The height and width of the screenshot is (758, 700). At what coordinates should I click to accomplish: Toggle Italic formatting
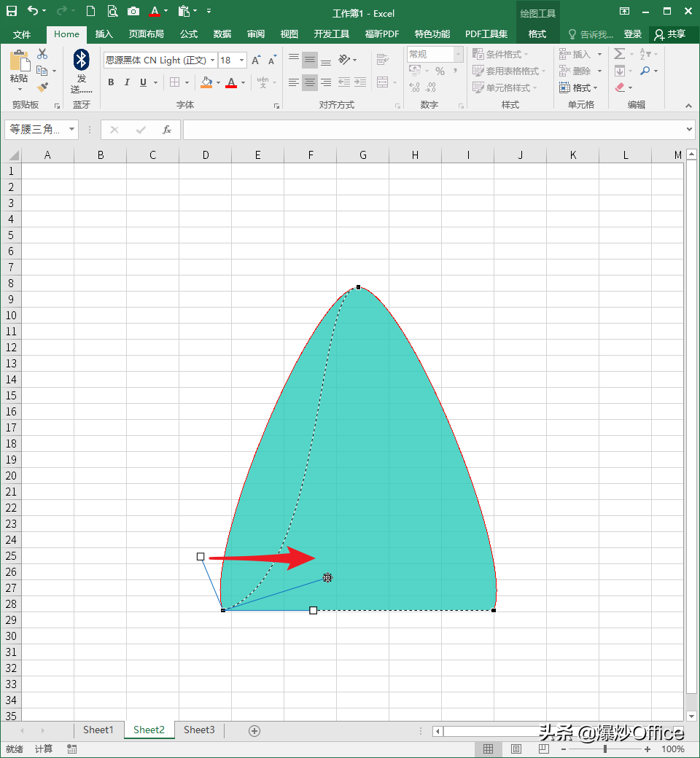click(127, 82)
